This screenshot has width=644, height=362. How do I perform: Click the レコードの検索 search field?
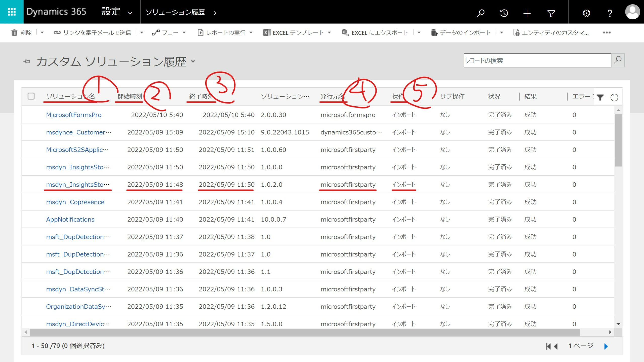[x=537, y=60]
